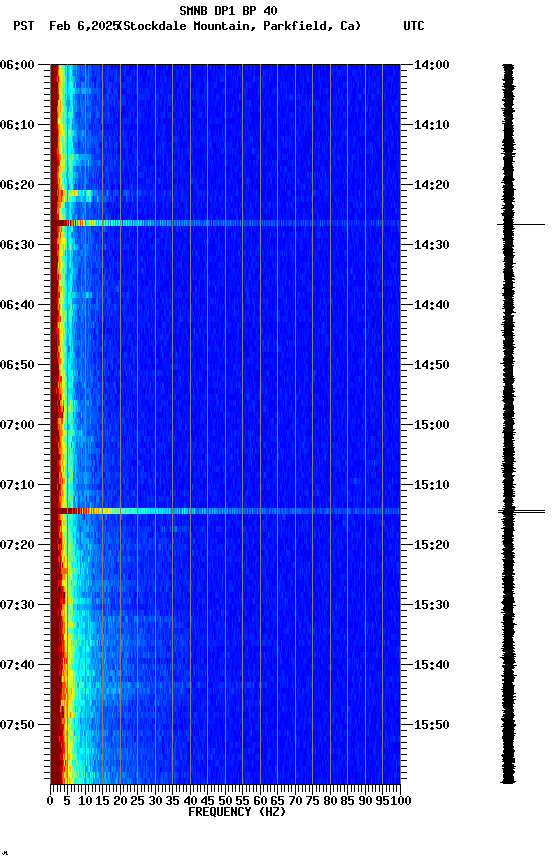Click the 14:20 UTC time label
552x864 pixels.
pos(432,185)
